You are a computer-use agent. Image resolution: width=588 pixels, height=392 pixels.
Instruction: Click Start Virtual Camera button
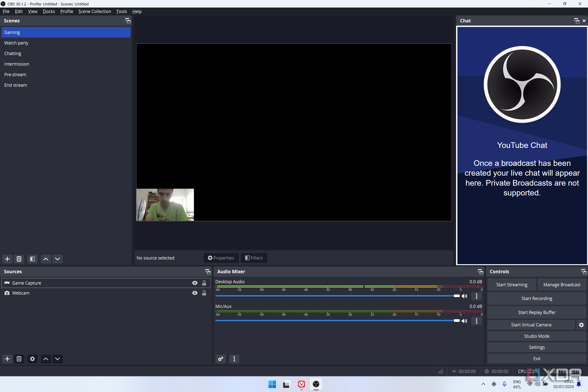pyautogui.click(x=531, y=325)
